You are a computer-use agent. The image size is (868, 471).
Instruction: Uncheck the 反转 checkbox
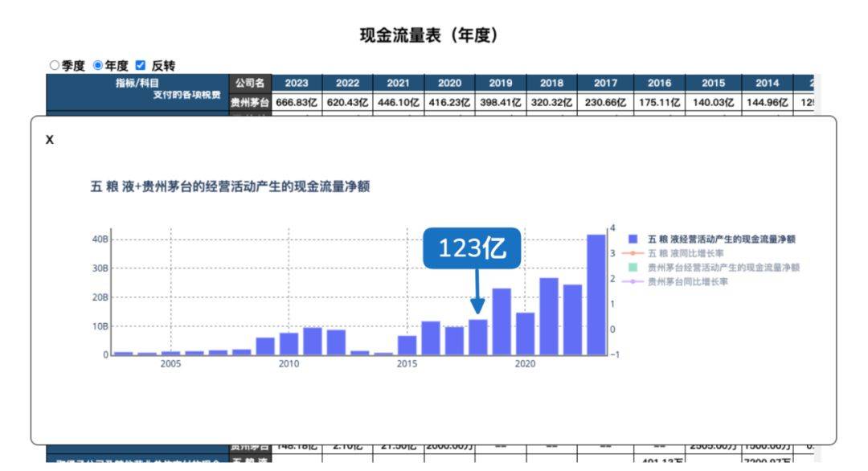pyautogui.click(x=141, y=65)
